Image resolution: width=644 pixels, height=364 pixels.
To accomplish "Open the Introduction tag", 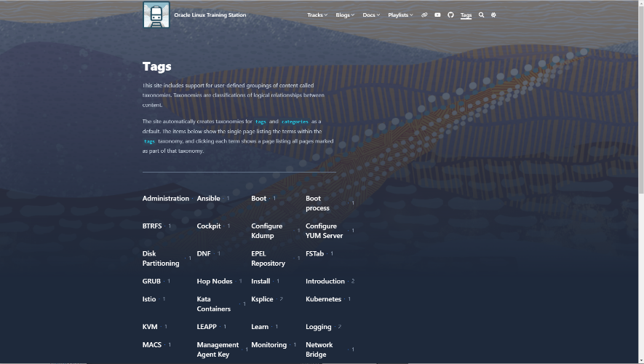I will pyautogui.click(x=325, y=281).
